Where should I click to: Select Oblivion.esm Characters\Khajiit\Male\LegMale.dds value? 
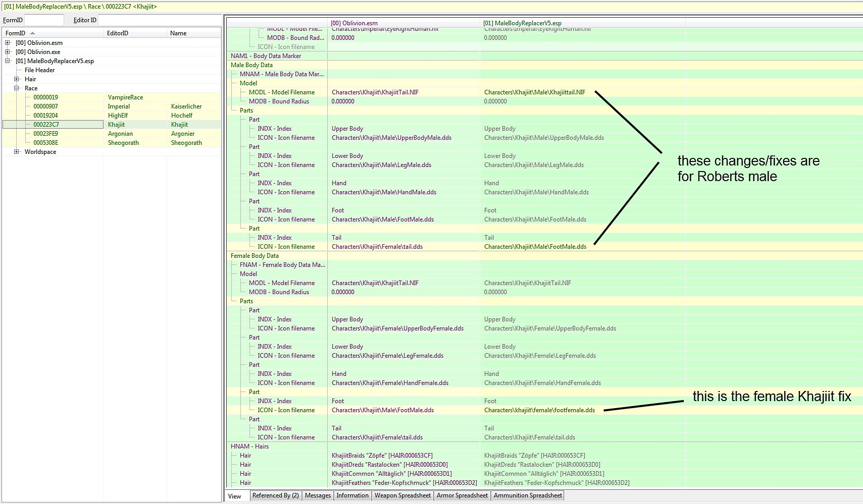tap(381, 165)
